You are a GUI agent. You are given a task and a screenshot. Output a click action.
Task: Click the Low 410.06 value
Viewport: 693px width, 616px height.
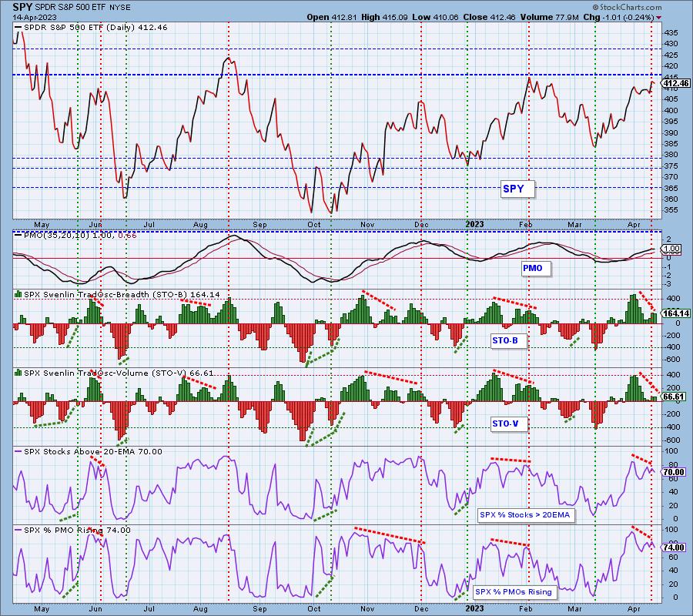click(436, 17)
